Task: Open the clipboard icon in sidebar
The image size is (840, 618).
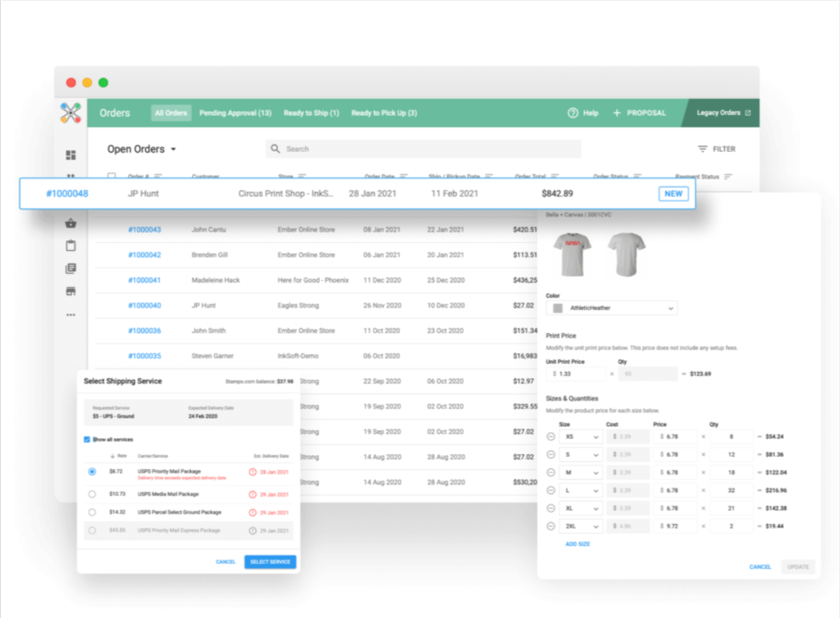Action: [70, 245]
